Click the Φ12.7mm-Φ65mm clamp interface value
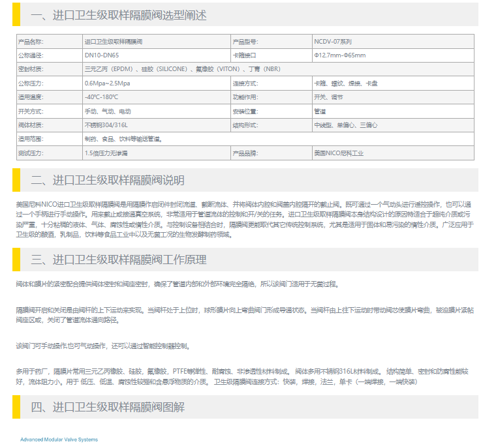The image size is (498, 448). pyautogui.click(x=339, y=55)
